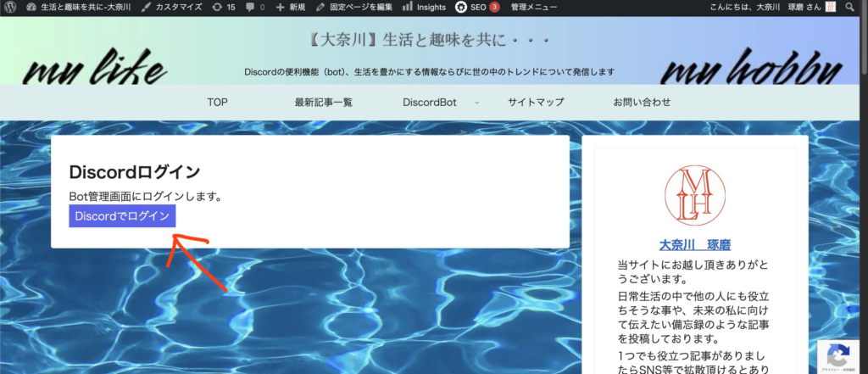Click the WordPress logo icon
This screenshot has width=868, height=374.
[x=10, y=7]
